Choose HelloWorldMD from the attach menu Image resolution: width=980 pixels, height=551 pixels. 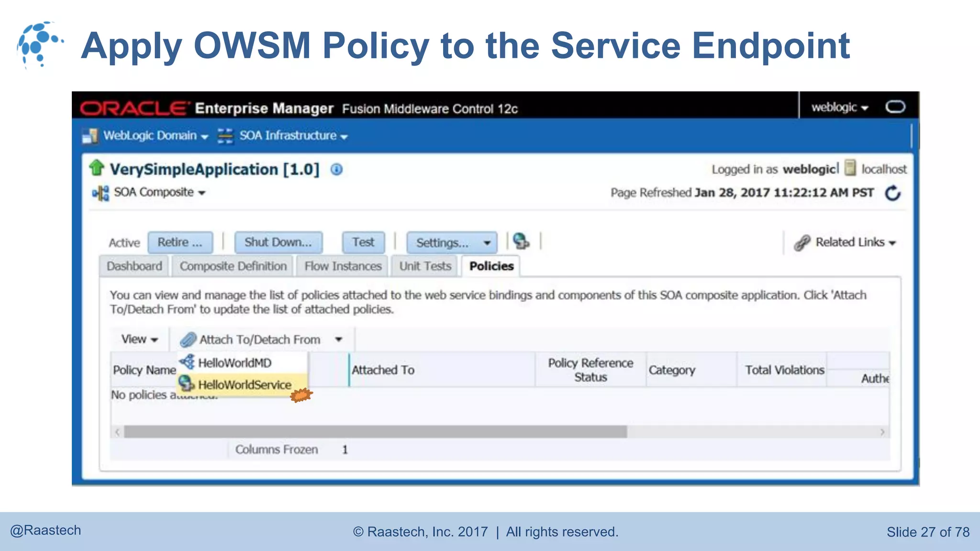242,363
